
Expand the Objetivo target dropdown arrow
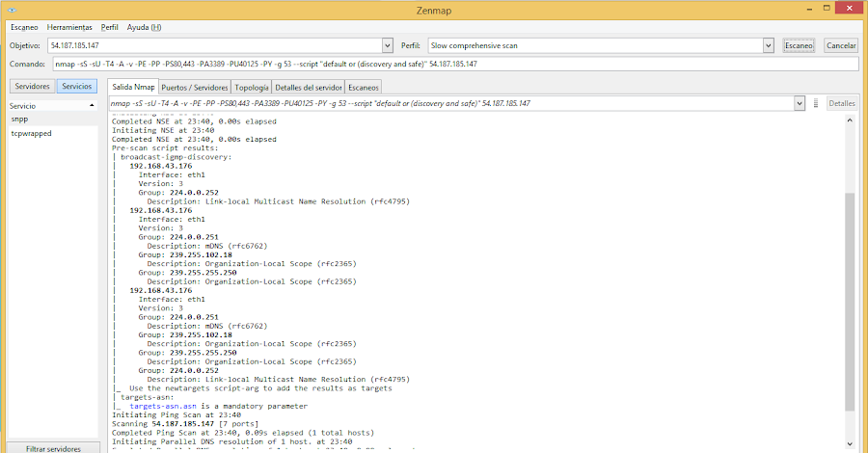click(x=388, y=45)
